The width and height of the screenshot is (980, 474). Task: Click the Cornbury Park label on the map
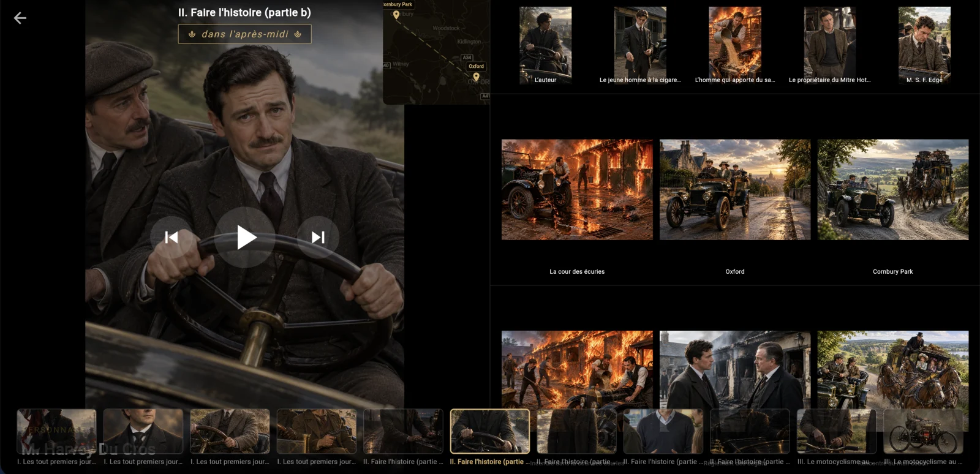pyautogui.click(x=398, y=4)
